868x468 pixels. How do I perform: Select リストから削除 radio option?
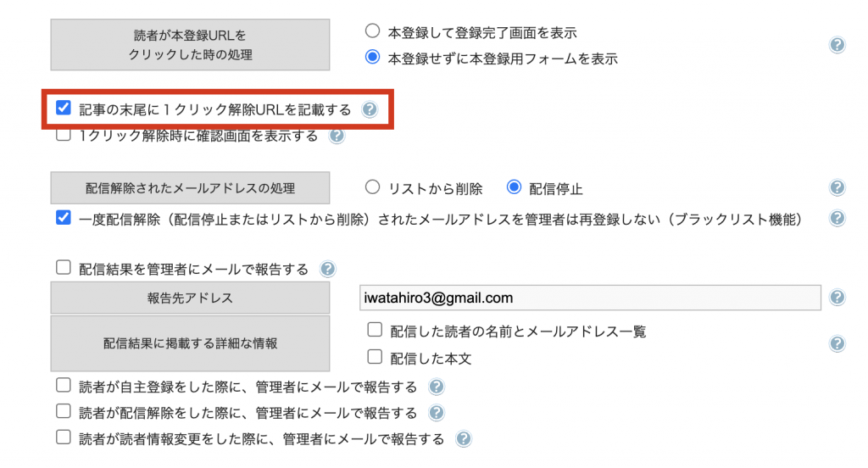(373, 187)
